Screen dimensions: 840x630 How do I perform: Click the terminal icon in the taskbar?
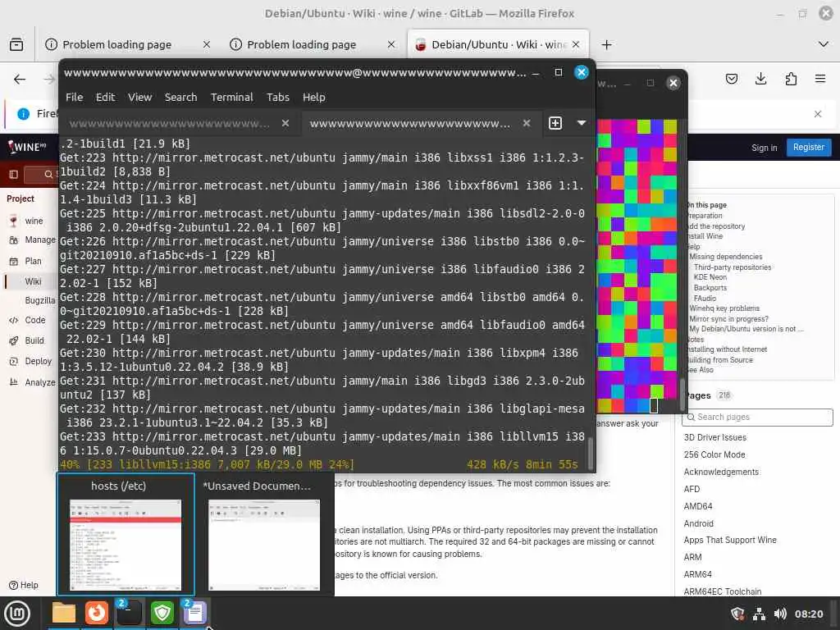pos(129,613)
